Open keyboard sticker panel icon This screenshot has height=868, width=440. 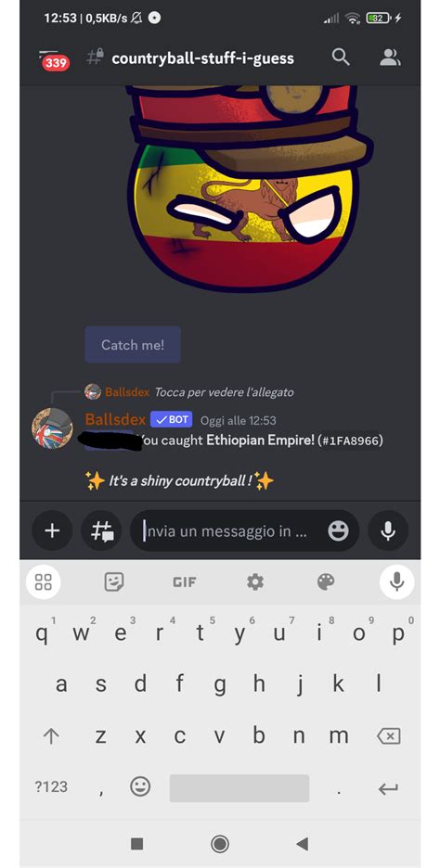tap(114, 581)
